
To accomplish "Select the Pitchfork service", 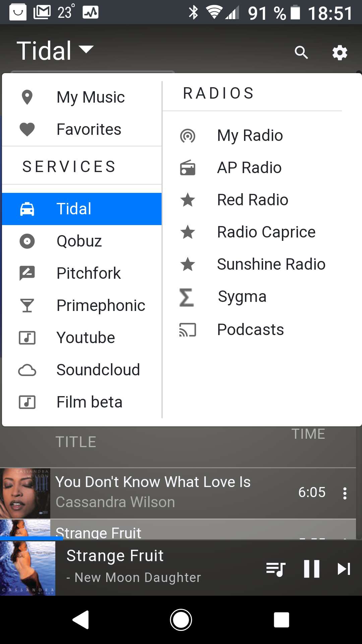I will coord(82,273).
